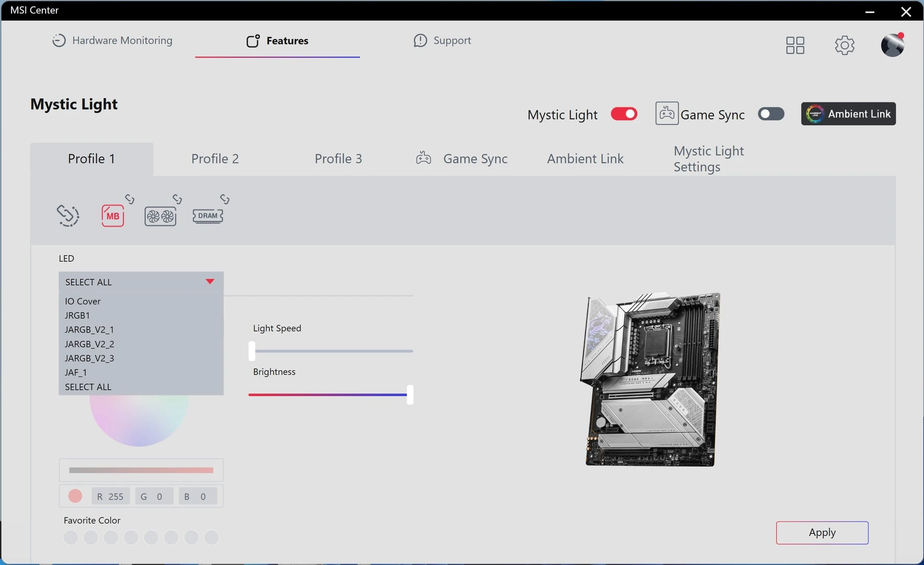Click the first Favorite Color slot
Viewport: 924px width, 565px height.
71,538
